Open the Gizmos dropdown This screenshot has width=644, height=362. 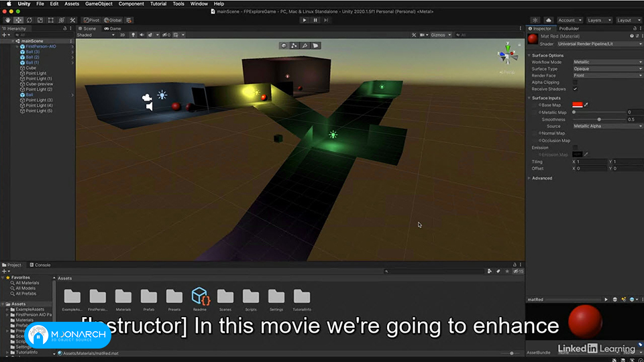point(440,35)
